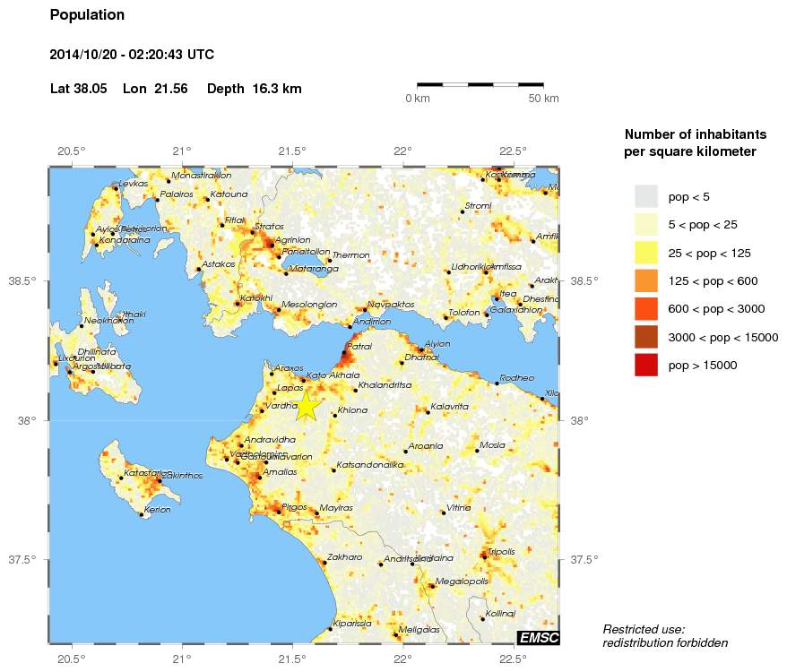This screenshot has height=672, width=787.
Task: Click the 'Andravidha' label
Action: [x=270, y=440]
